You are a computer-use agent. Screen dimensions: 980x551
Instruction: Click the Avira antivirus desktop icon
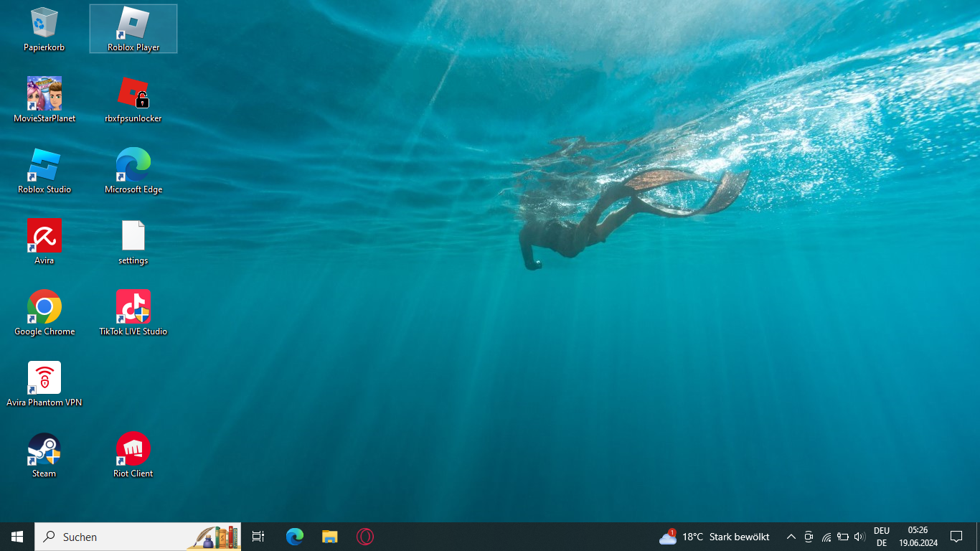pos(44,242)
